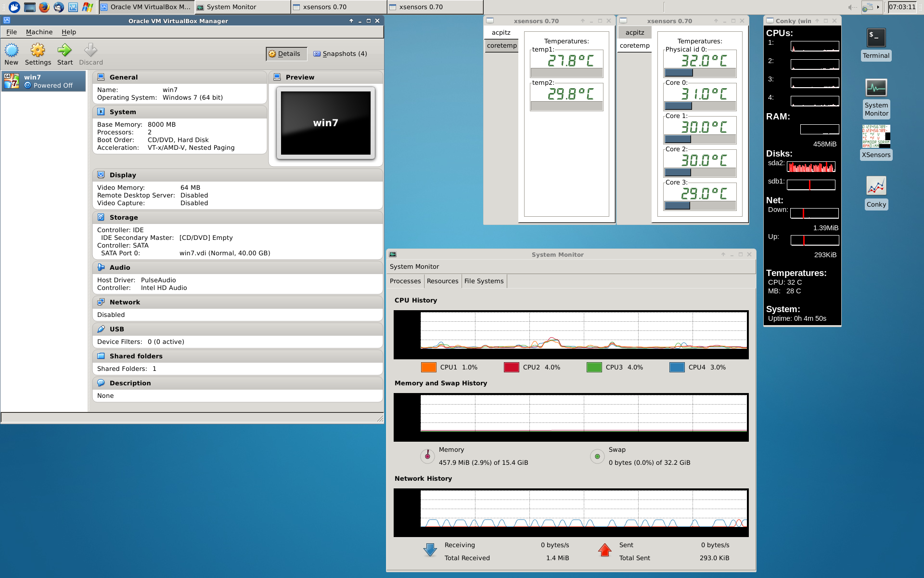Click the Display section monitor icon

(101, 175)
